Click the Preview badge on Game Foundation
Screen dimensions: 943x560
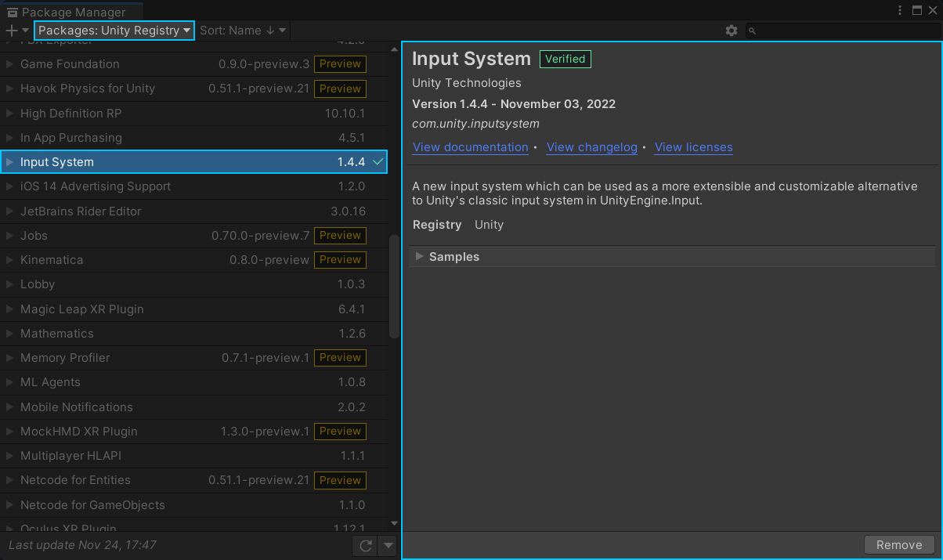click(x=339, y=63)
